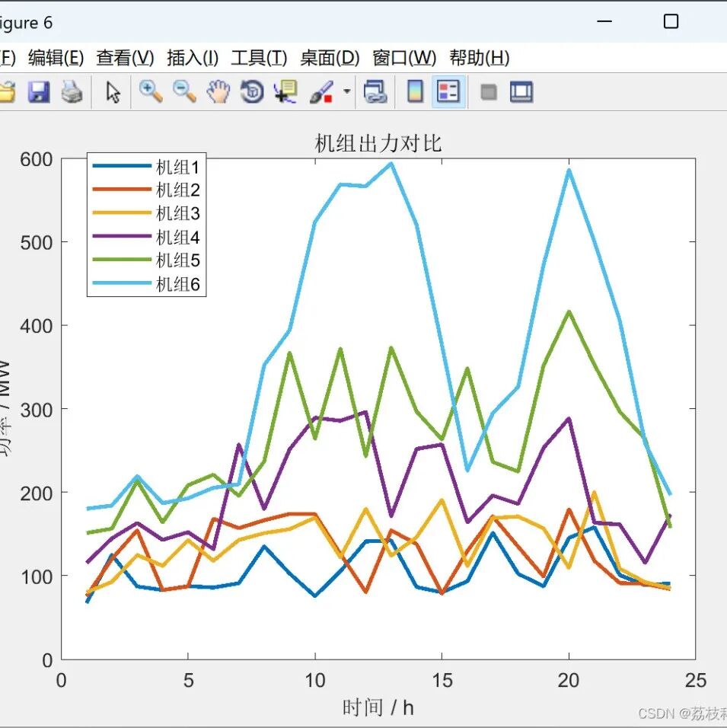727x728 pixels.
Task: Select the Pan hand tool
Action: click(x=218, y=91)
